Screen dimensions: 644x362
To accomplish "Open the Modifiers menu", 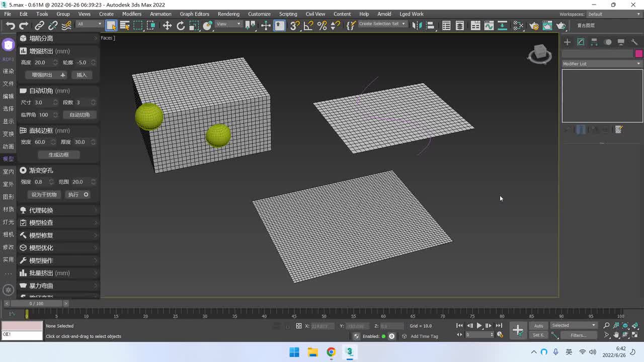I will (x=132, y=14).
